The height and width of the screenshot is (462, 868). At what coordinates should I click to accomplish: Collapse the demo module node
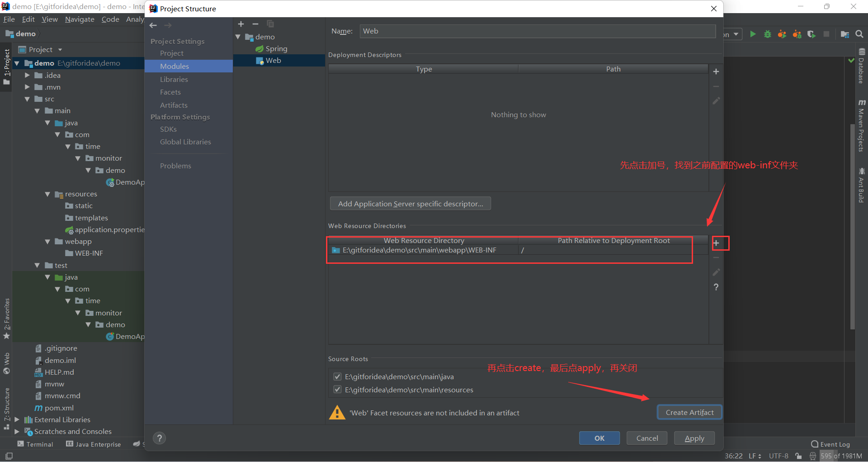tap(238, 37)
